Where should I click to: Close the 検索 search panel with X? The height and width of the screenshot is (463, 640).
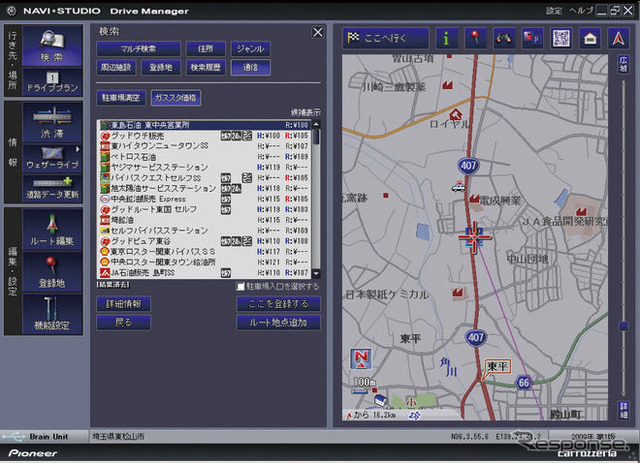(318, 33)
